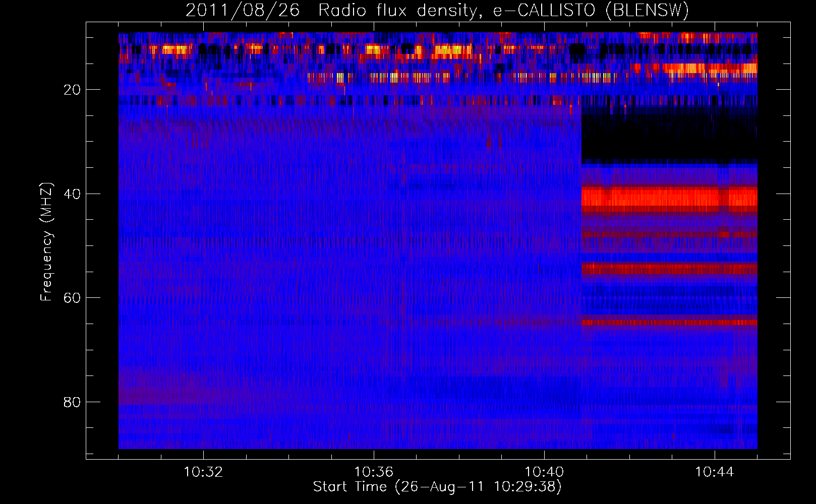The width and height of the screenshot is (816, 504).
Task: Click the 10:32 time tick label
Action: (203, 472)
